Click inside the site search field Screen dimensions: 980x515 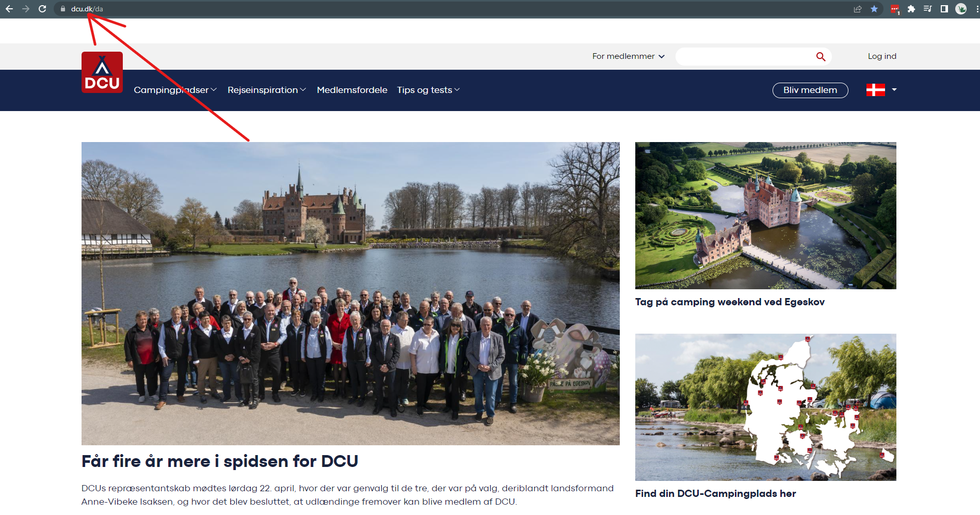pyautogui.click(x=743, y=57)
